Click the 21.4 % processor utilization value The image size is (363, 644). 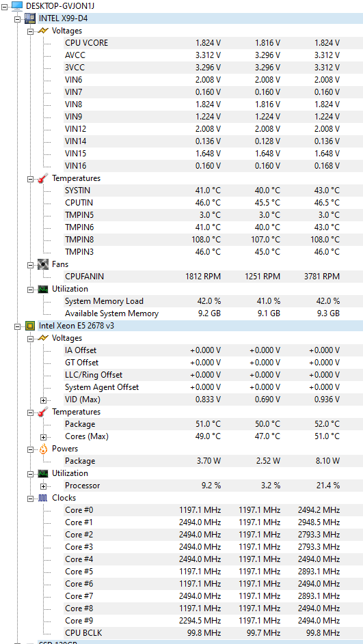[x=328, y=486]
